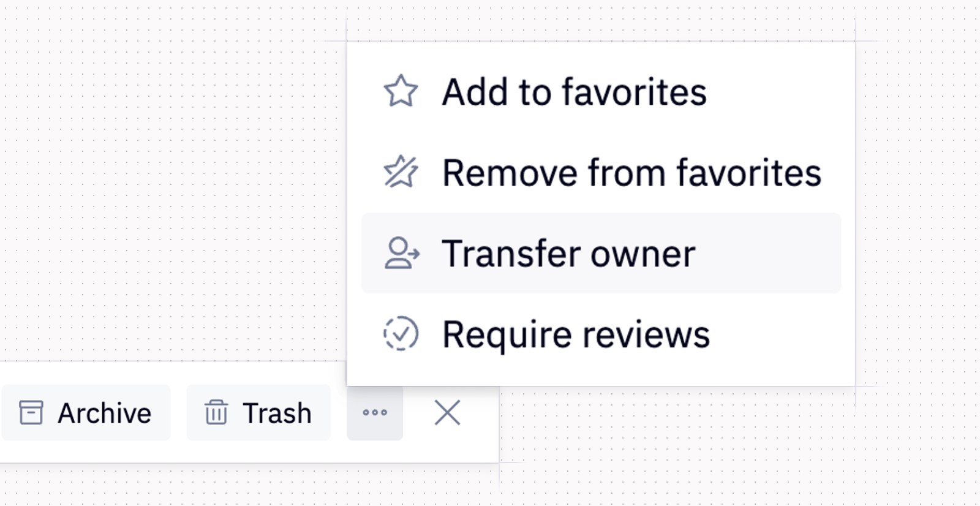Click the star icon beside Add to favorites
The image size is (980, 506).
(402, 92)
